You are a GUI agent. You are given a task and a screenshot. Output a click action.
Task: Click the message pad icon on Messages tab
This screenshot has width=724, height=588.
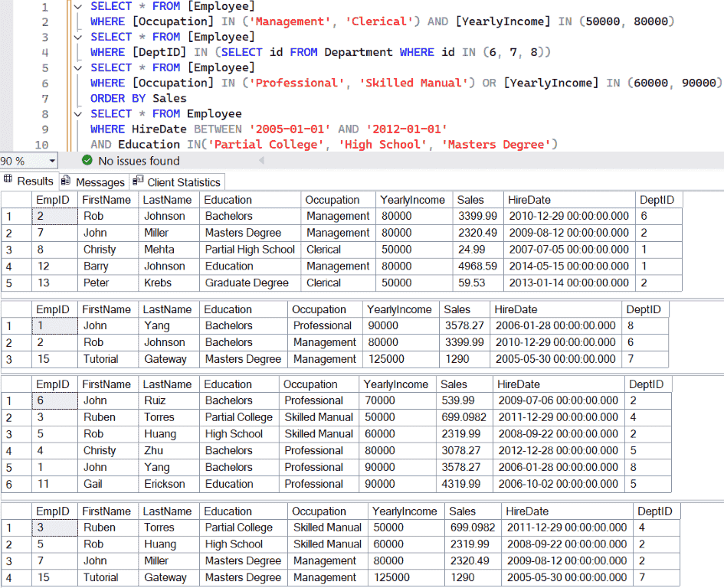[68, 181]
